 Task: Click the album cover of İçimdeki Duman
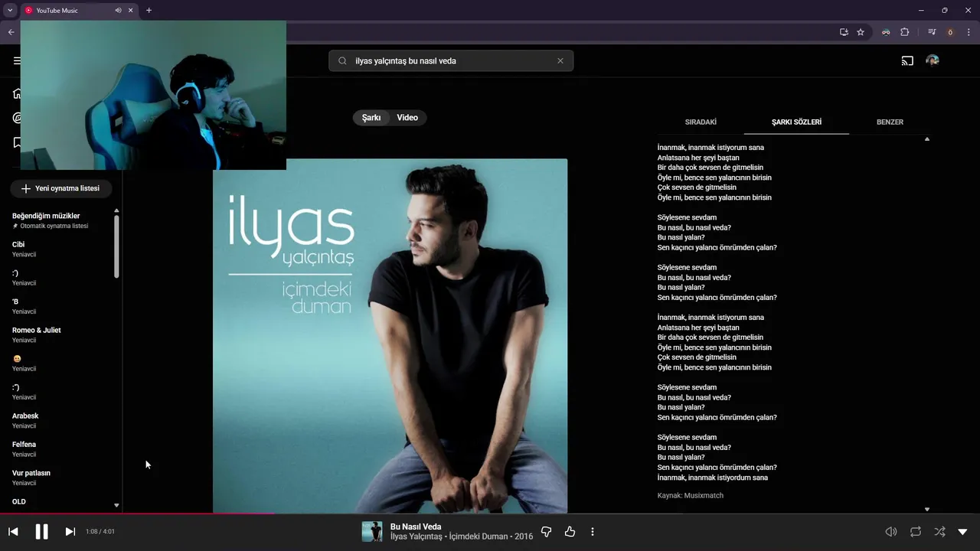(x=390, y=335)
